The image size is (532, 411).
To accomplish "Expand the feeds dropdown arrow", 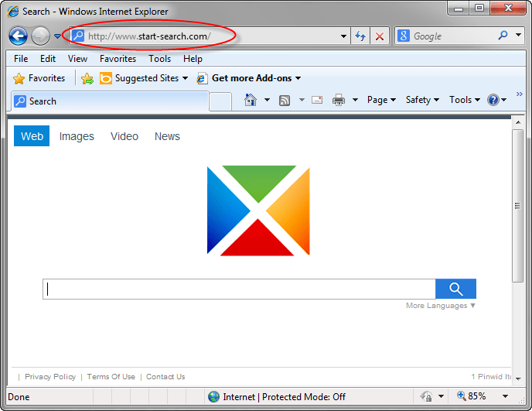I will click(x=302, y=100).
